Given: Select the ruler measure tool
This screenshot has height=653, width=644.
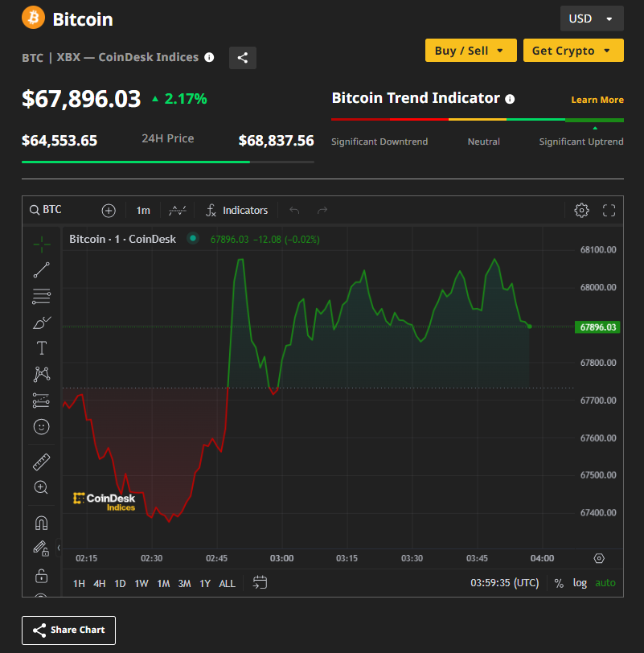Looking at the screenshot, I should (x=42, y=462).
